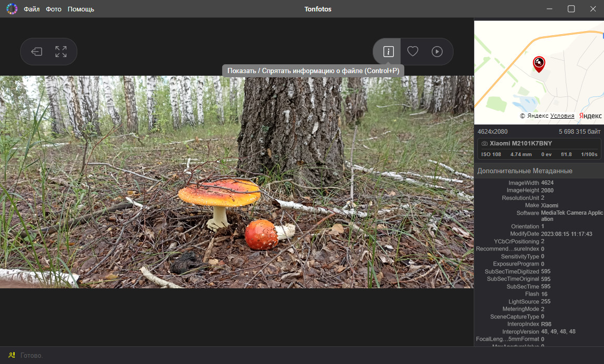Image resolution: width=604 pixels, height=364 pixels.
Task: Select the InteropVersion 48, 49, 48, 48 row
Action: (539, 331)
